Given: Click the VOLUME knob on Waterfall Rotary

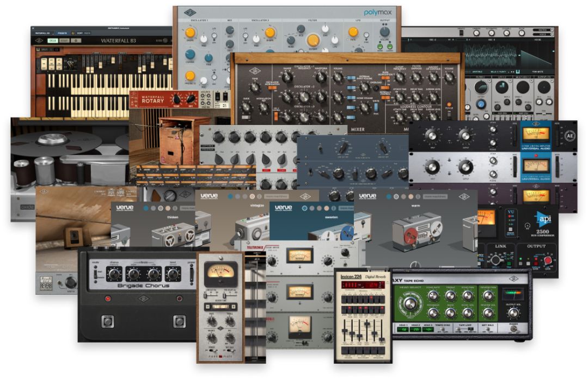Looking at the screenshot, I should pyautogui.click(x=176, y=100).
